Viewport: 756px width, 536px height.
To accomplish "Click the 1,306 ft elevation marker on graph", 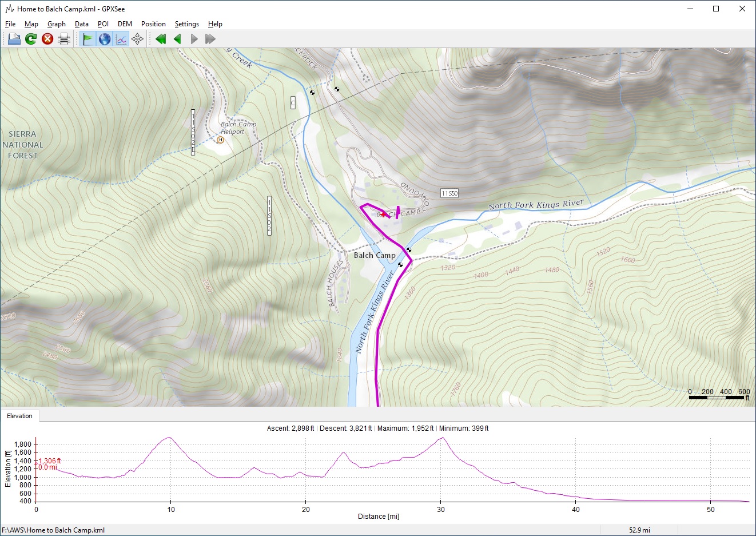I will point(50,461).
